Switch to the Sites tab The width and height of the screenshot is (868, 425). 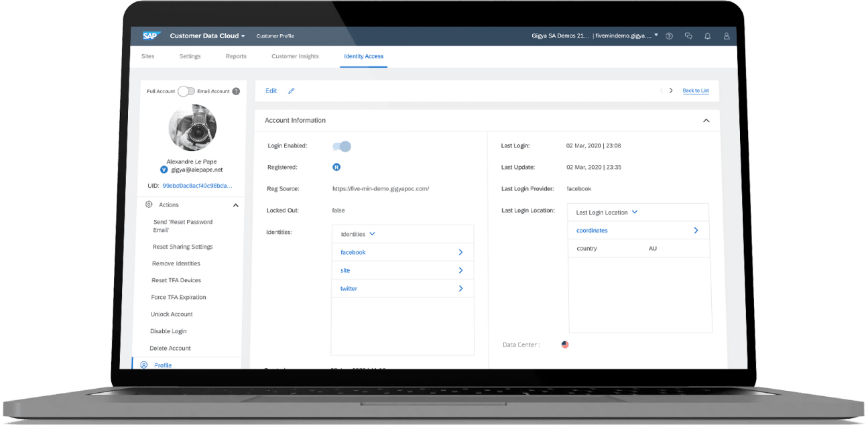[x=147, y=56]
